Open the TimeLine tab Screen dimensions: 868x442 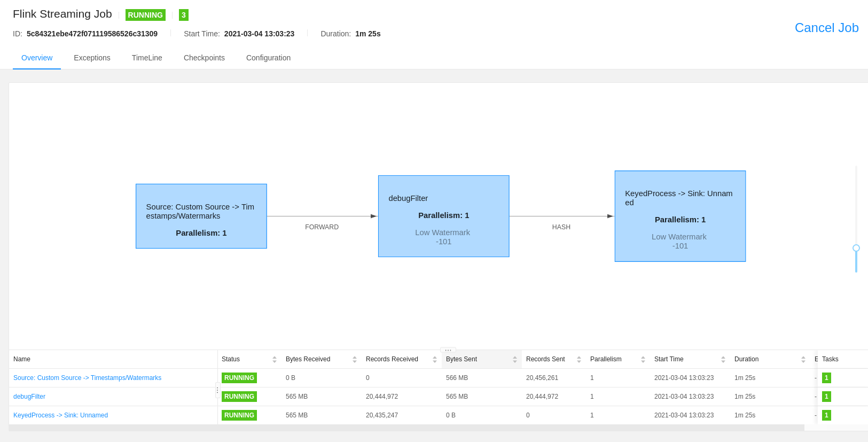tap(147, 58)
